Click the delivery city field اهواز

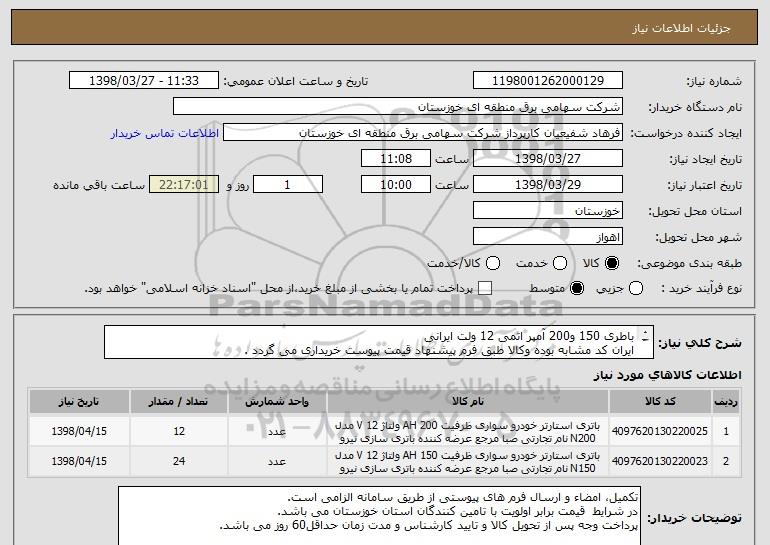click(548, 237)
